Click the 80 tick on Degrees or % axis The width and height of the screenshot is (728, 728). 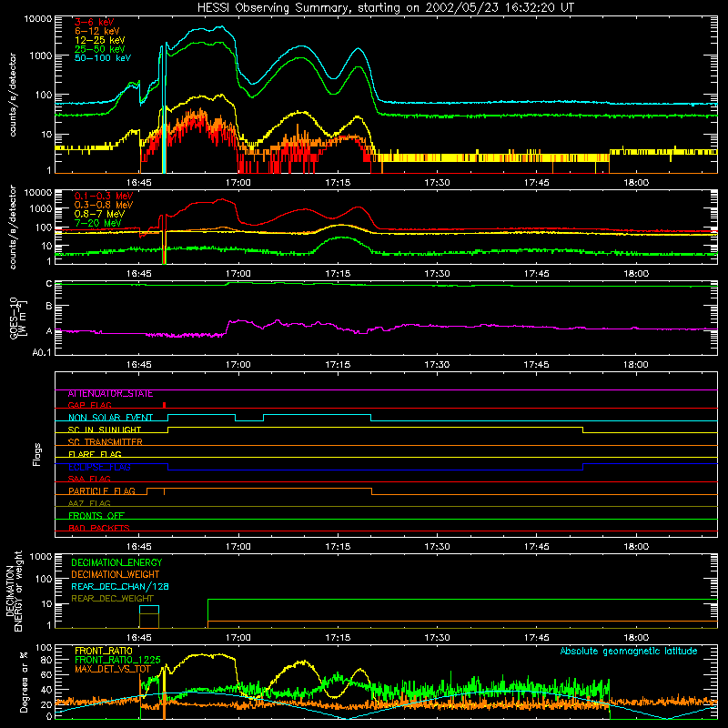[46, 659]
